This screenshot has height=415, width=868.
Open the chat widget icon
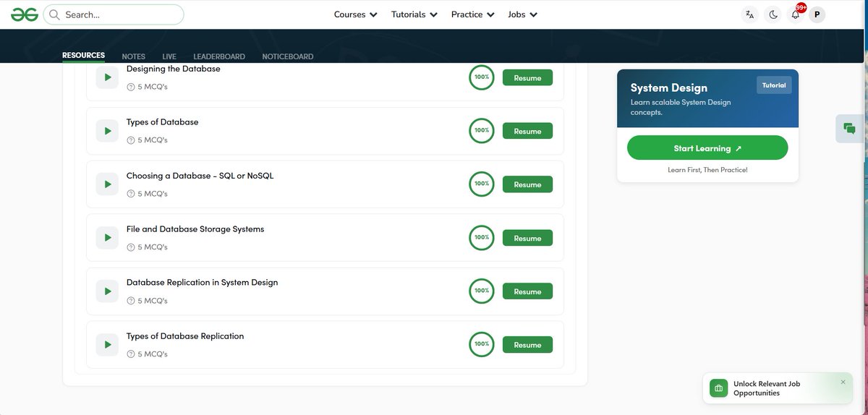(849, 129)
